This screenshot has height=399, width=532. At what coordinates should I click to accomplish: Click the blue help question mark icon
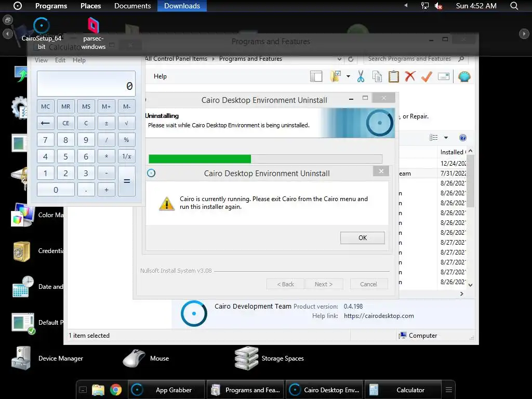click(463, 137)
